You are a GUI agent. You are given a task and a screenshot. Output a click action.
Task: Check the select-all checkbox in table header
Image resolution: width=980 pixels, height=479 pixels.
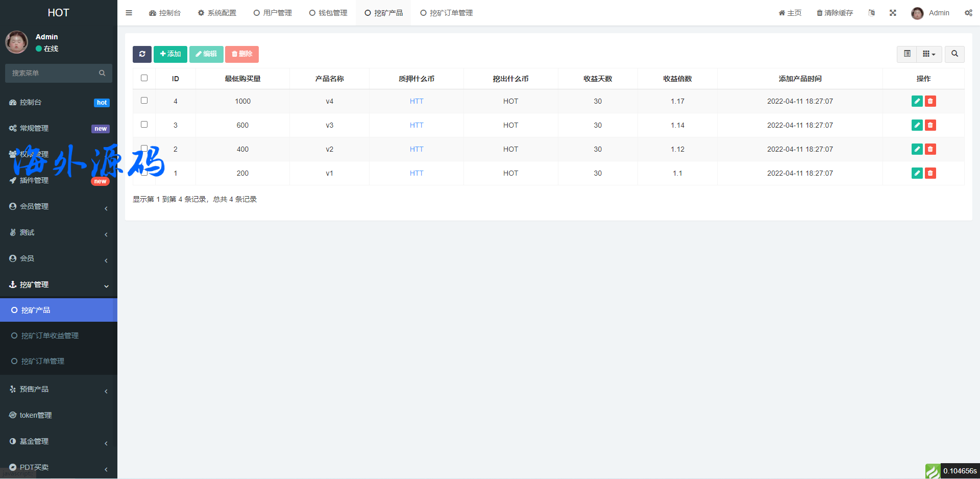[x=144, y=78]
